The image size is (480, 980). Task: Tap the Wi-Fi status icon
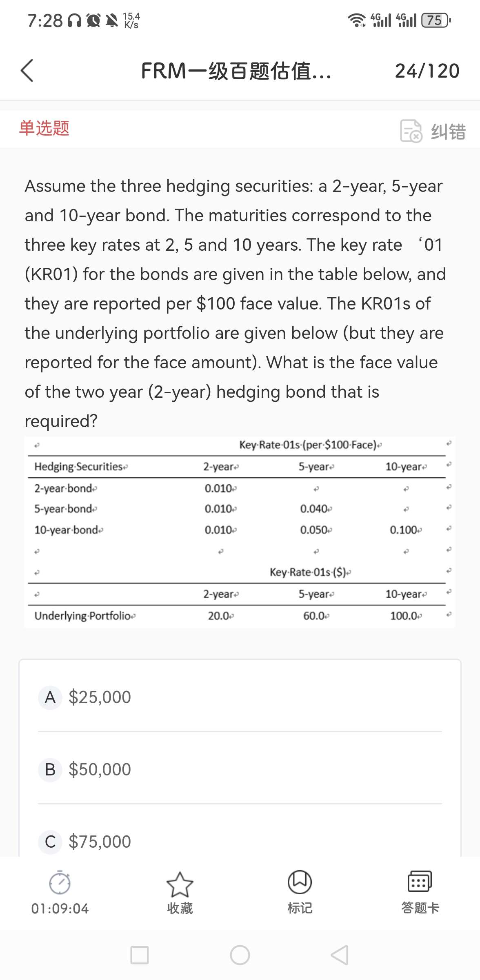coord(356,20)
